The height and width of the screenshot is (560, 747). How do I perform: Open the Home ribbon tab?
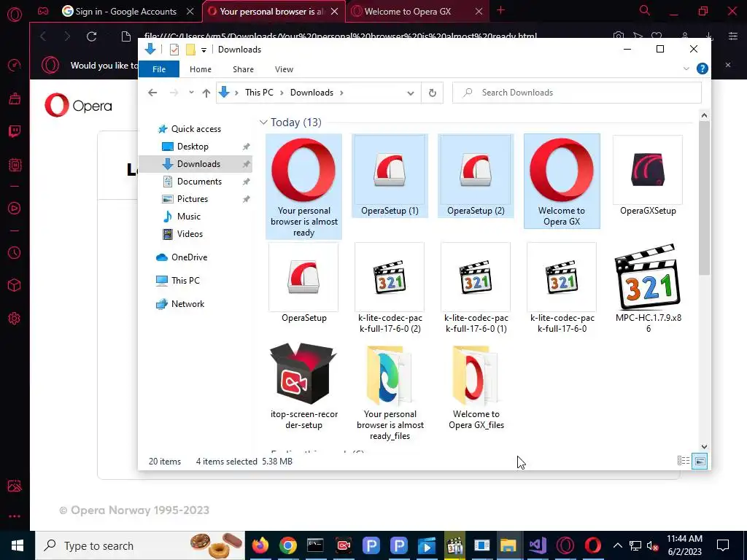click(x=200, y=69)
